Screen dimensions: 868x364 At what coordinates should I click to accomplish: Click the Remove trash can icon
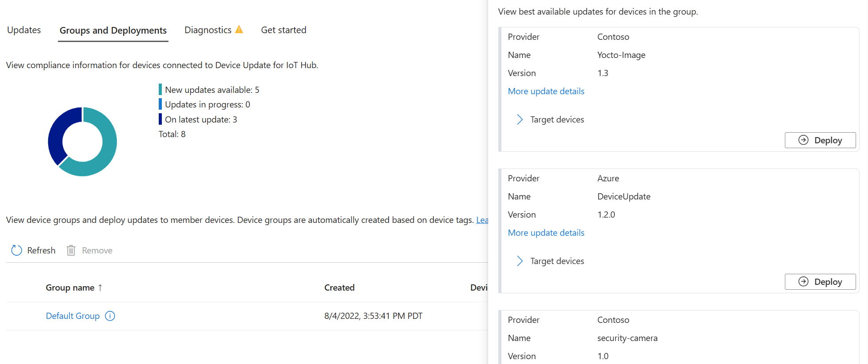coord(71,250)
